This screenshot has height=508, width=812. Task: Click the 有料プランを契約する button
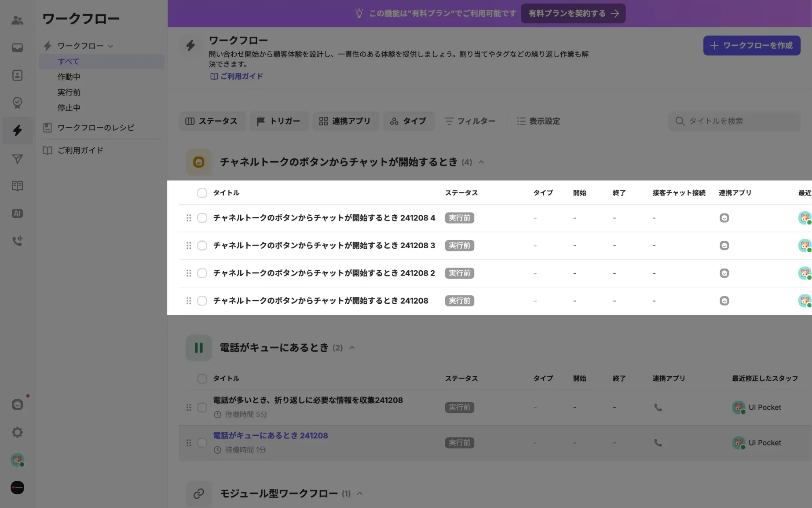(x=573, y=13)
